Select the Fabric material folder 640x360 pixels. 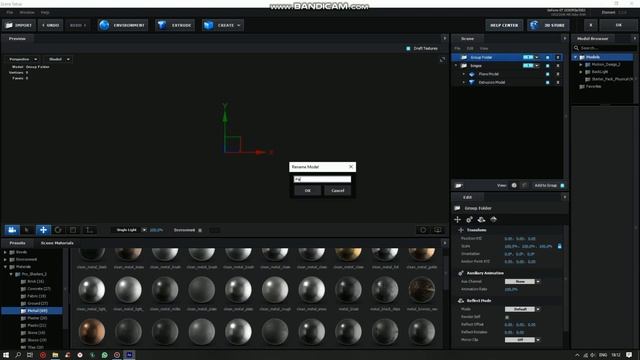coord(33,296)
